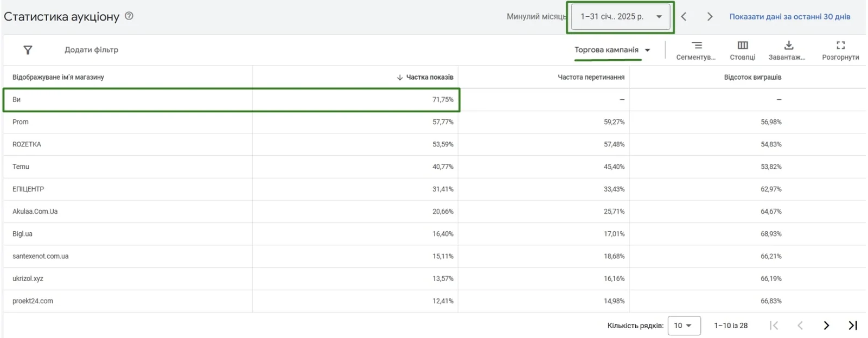Select Akulaa.Com.Ua store name
The height and width of the screenshot is (338, 868).
35,212
